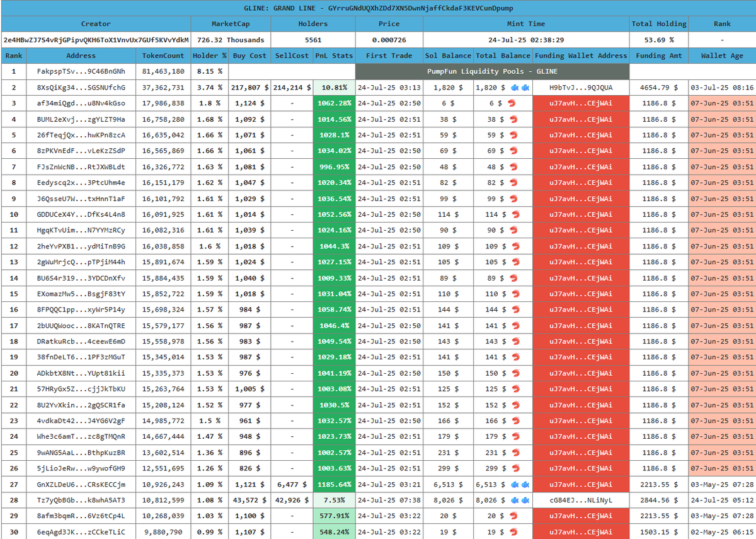Click the Buy Cost column header
The width and height of the screenshot is (756, 539).
pyautogui.click(x=249, y=55)
